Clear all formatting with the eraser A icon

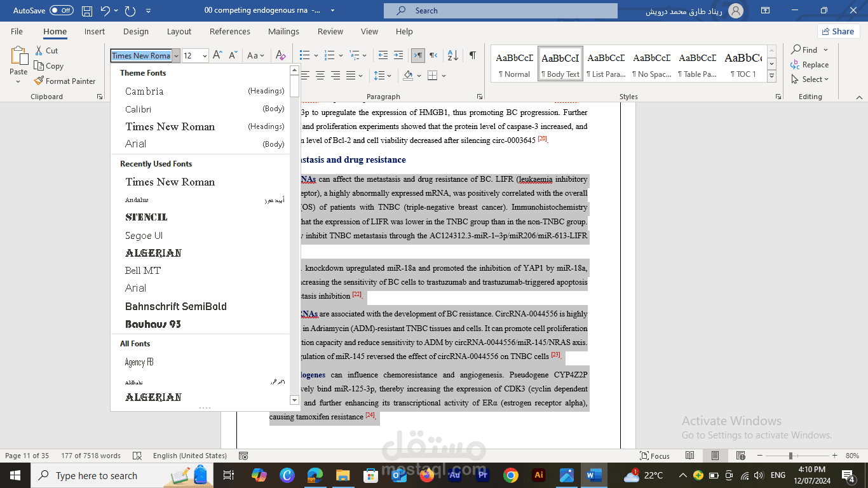[x=281, y=55]
